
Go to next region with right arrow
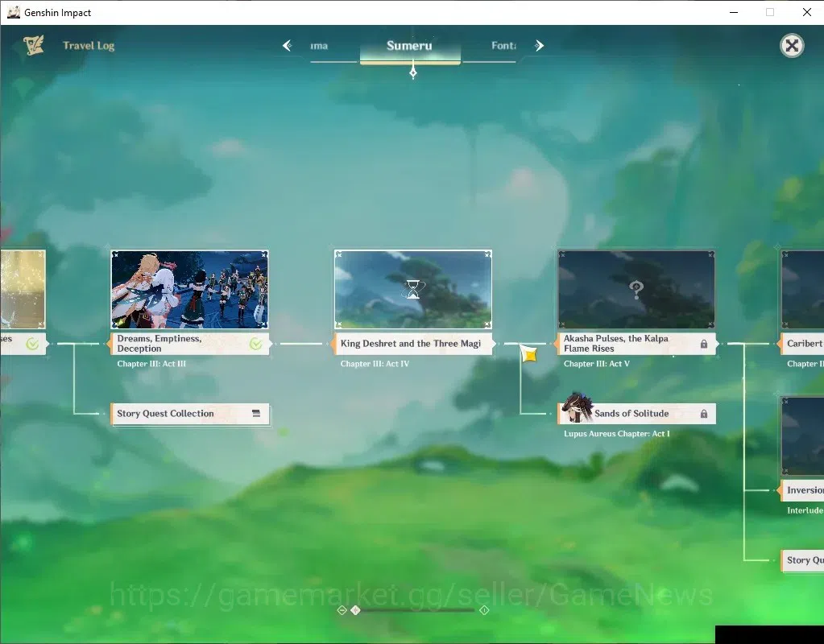click(x=539, y=46)
